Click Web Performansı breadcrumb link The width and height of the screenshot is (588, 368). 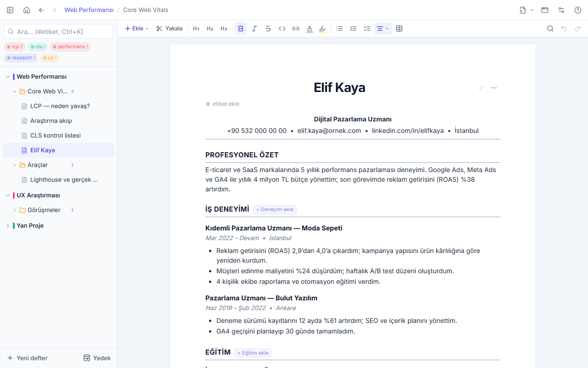89,10
